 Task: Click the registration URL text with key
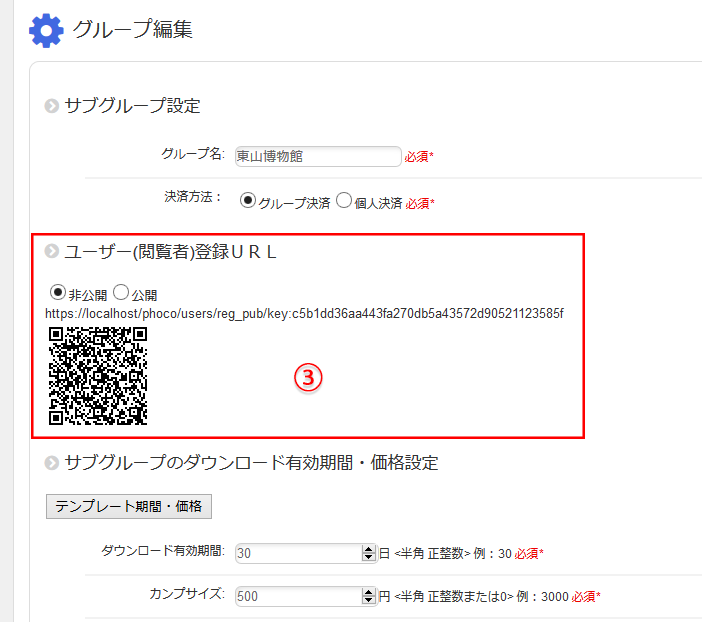point(304,313)
